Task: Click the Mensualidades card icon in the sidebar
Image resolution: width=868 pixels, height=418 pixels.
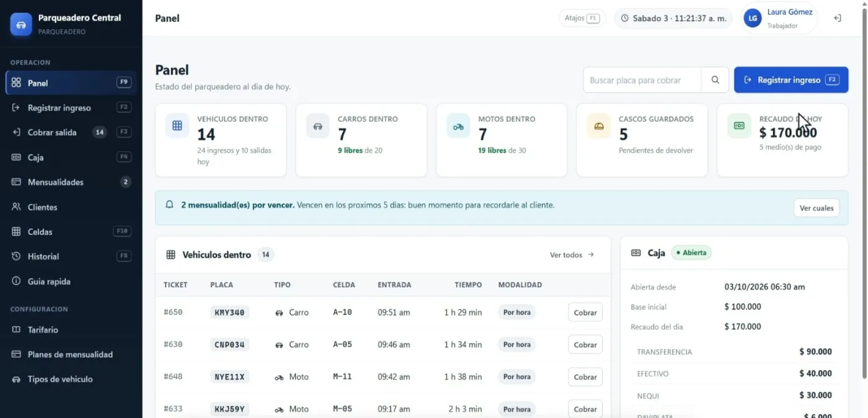Action: [x=17, y=182]
